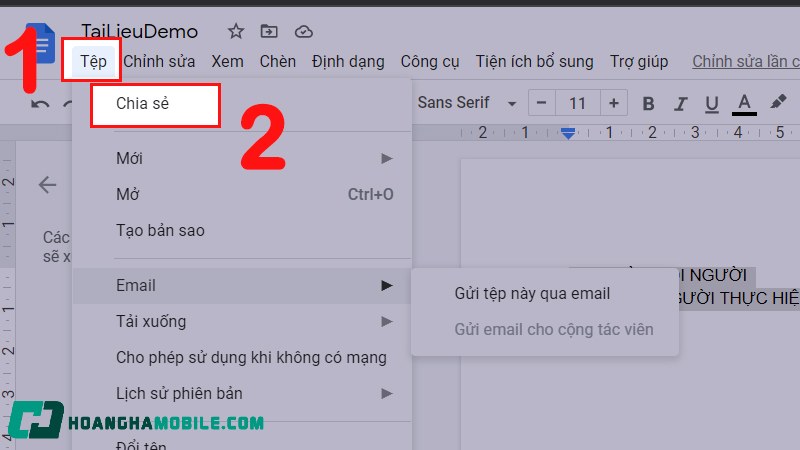Open the Tệp menu
This screenshot has width=800, height=450.
93,61
